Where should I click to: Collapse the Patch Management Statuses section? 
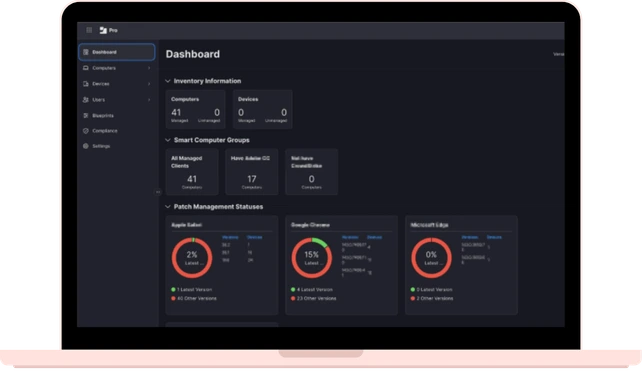pos(167,207)
